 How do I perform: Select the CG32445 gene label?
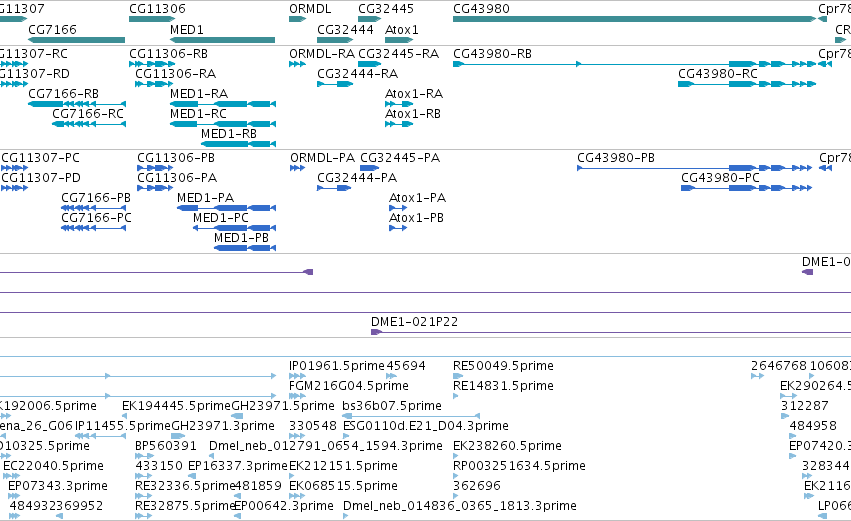pyautogui.click(x=386, y=9)
